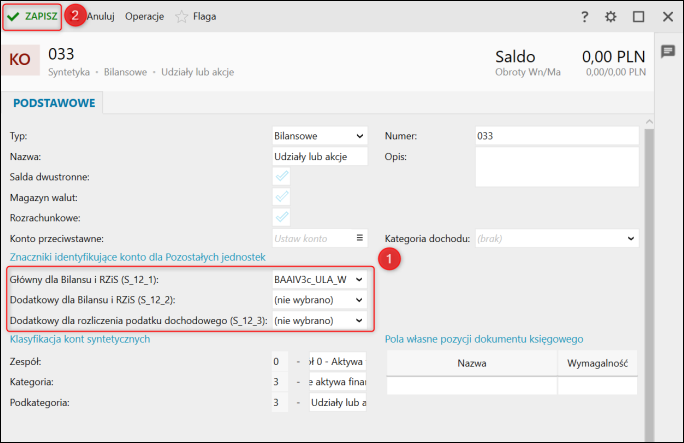
Task: Switch to the PODSTAWOWE tab
Action: click(x=54, y=103)
